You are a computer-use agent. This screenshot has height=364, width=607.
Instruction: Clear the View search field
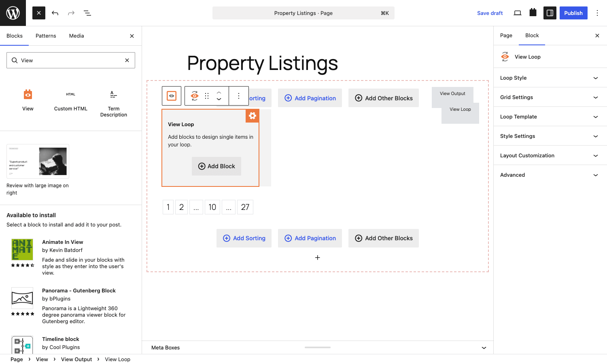[x=127, y=60]
